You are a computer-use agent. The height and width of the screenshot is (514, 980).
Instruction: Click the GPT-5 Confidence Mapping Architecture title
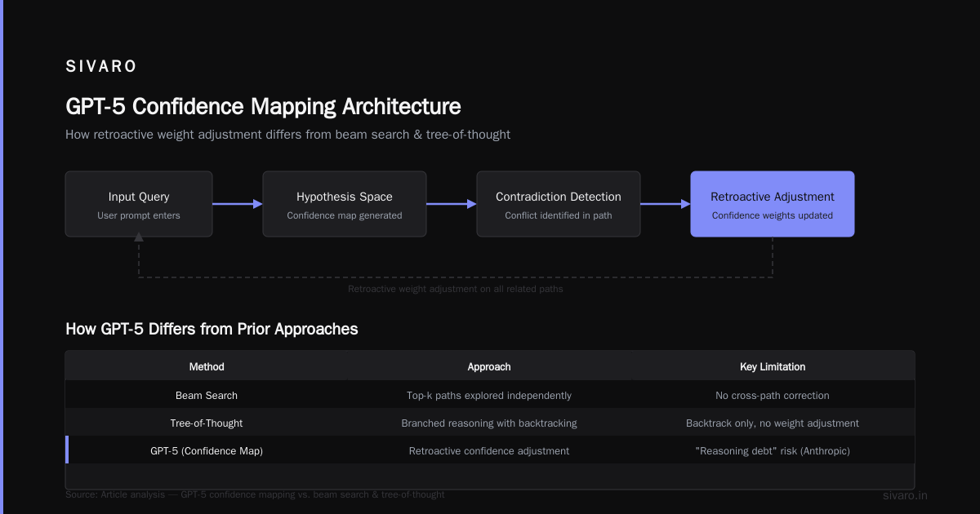[x=263, y=106]
